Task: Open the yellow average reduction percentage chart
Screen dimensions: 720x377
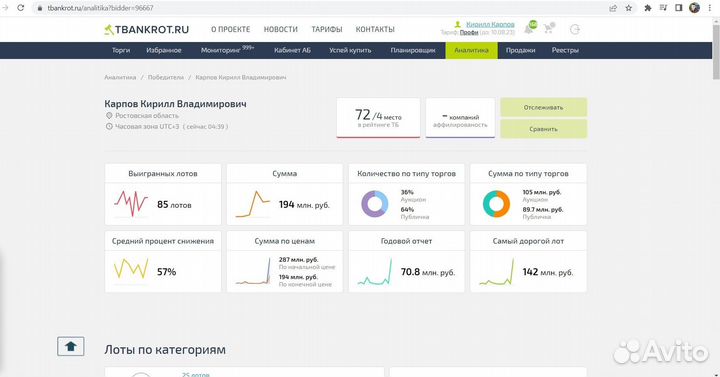Action: (x=131, y=269)
